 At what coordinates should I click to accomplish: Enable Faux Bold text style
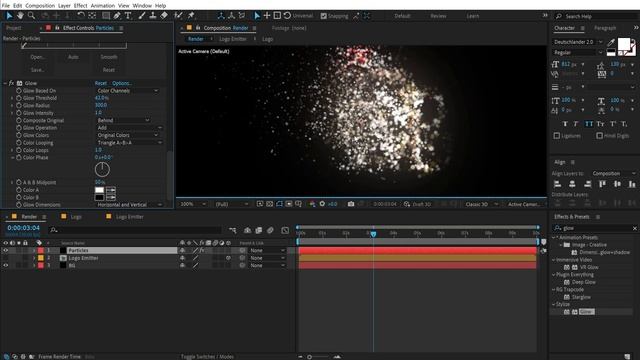pos(565,124)
